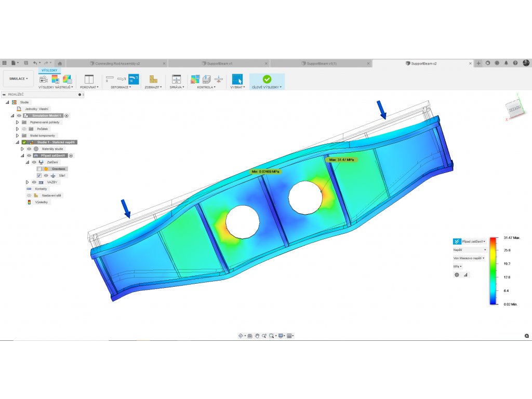Screen dimensions: 532x399
Task: Toggle visibility eye of Simulation Model 1
Action: [x=19, y=115]
